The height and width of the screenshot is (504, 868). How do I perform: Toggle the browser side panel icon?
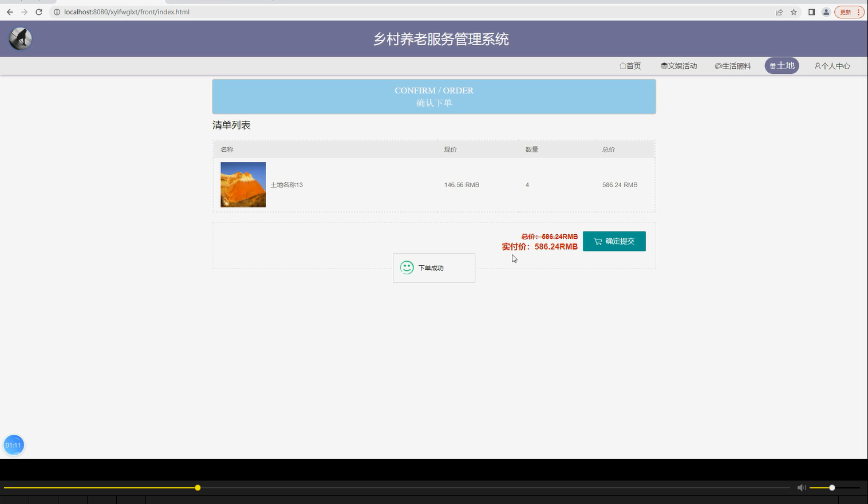click(811, 11)
